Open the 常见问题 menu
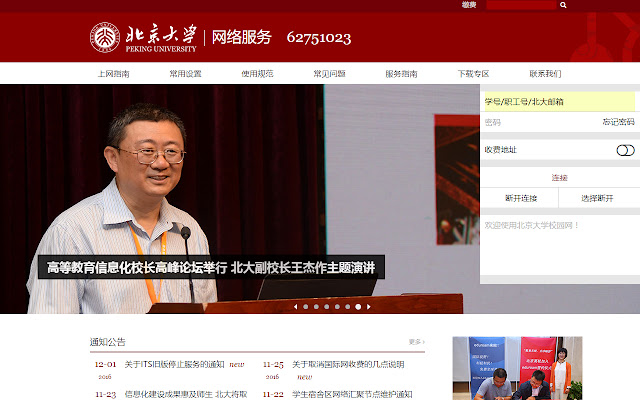This screenshot has width=640, height=400. pos(329,74)
